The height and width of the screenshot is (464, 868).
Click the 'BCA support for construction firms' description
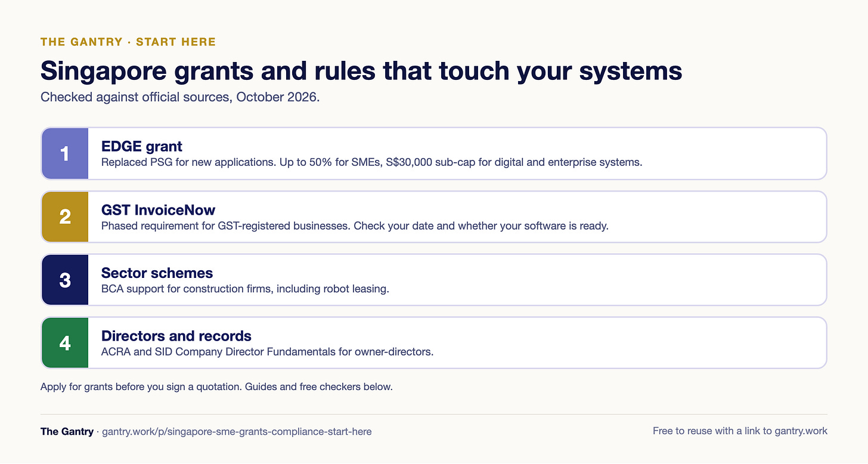point(245,289)
